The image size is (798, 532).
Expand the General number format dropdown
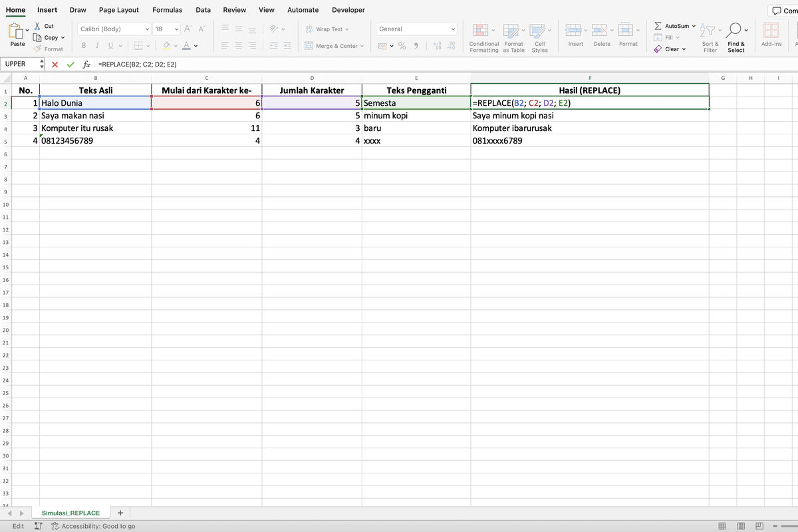pos(453,29)
